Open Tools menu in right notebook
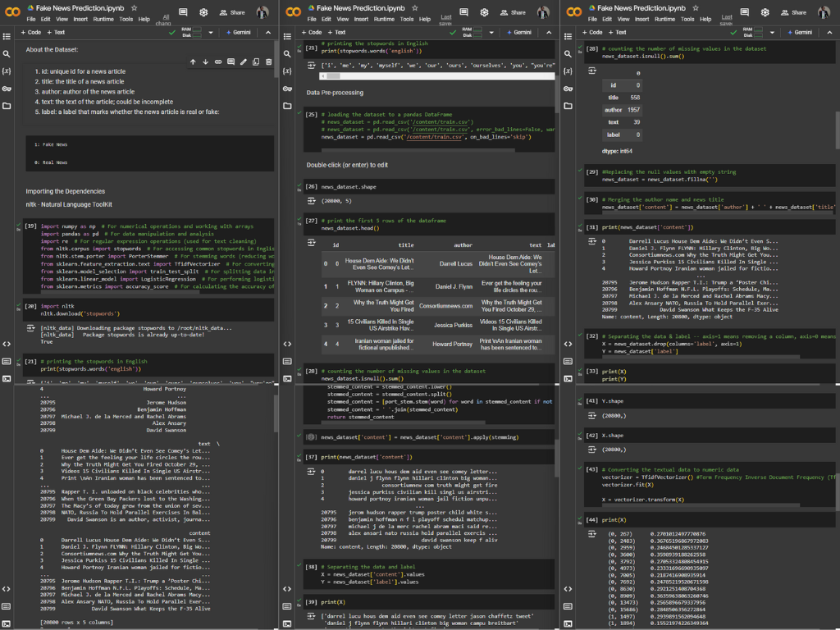The image size is (840, 630). (x=687, y=20)
